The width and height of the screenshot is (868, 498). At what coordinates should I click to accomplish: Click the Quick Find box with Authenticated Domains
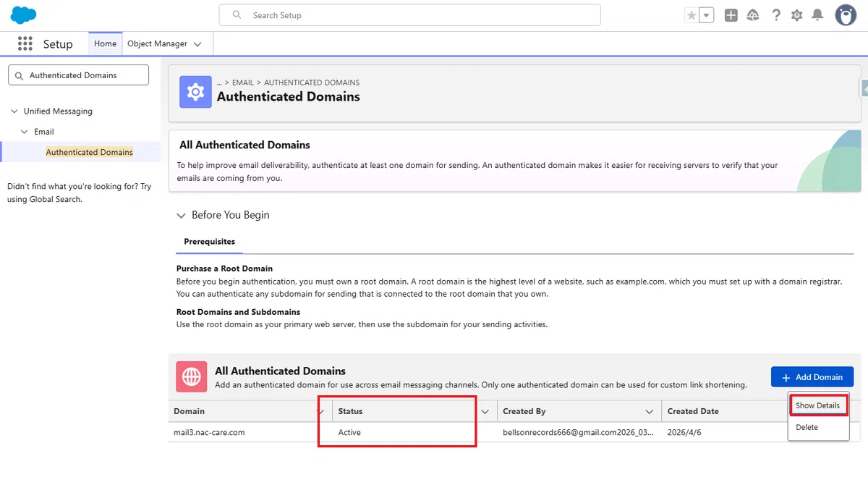coord(78,75)
